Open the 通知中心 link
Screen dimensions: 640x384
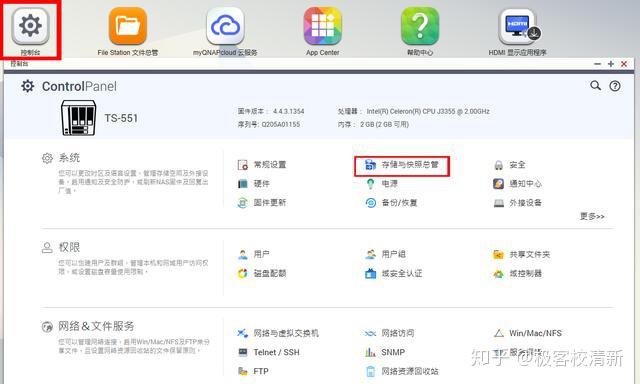point(525,184)
